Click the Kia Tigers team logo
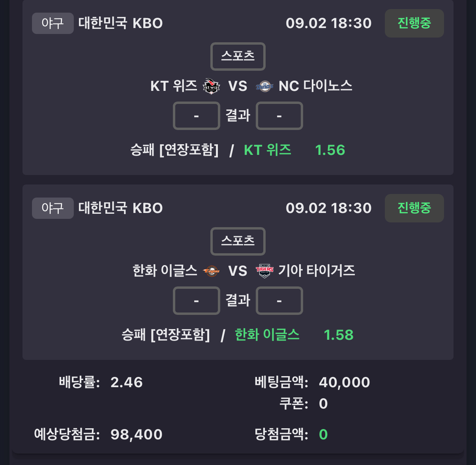The image size is (476, 465). pos(264,271)
